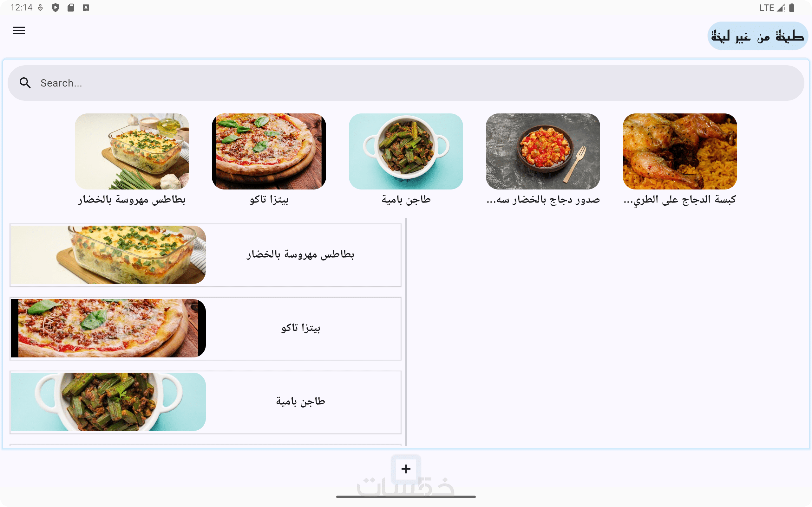
Task: Click the battery status icon
Action: click(x=791, y=7)
